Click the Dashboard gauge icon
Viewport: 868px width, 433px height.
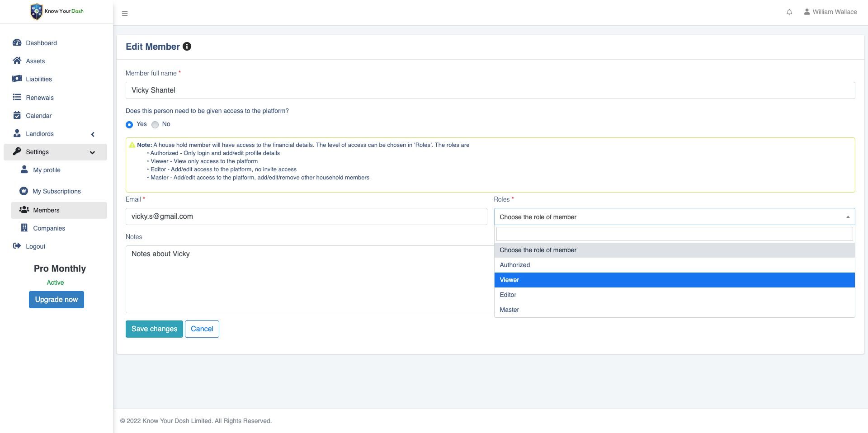(17, 42)
